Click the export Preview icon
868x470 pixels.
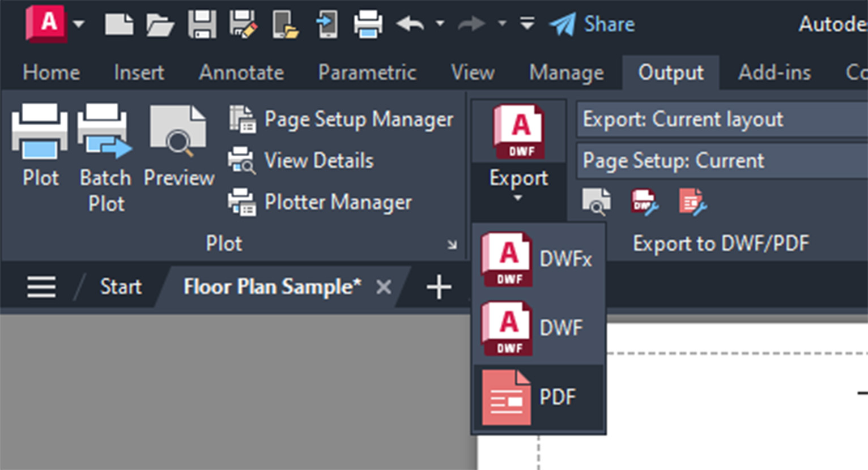point(596,202)
